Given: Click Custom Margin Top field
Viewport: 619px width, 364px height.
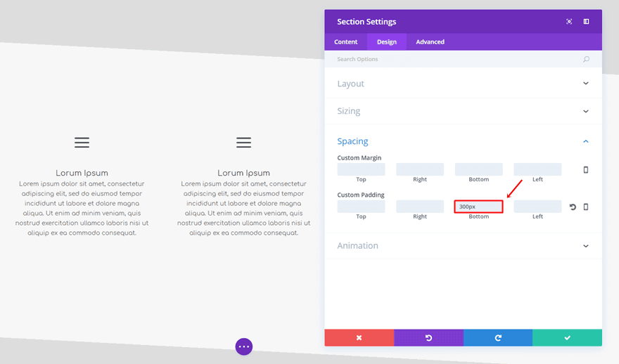Looking at the screenshot, I should [x=362, y=169].
